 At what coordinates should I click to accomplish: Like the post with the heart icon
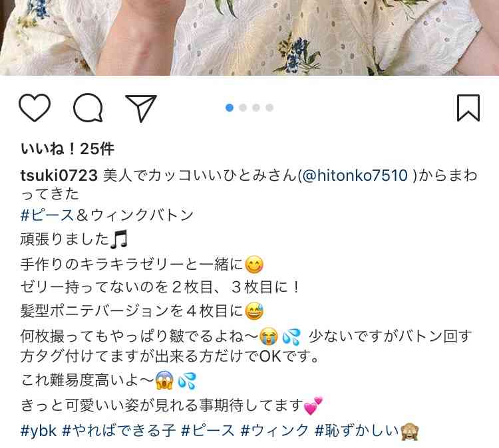(x=35, y=108)
